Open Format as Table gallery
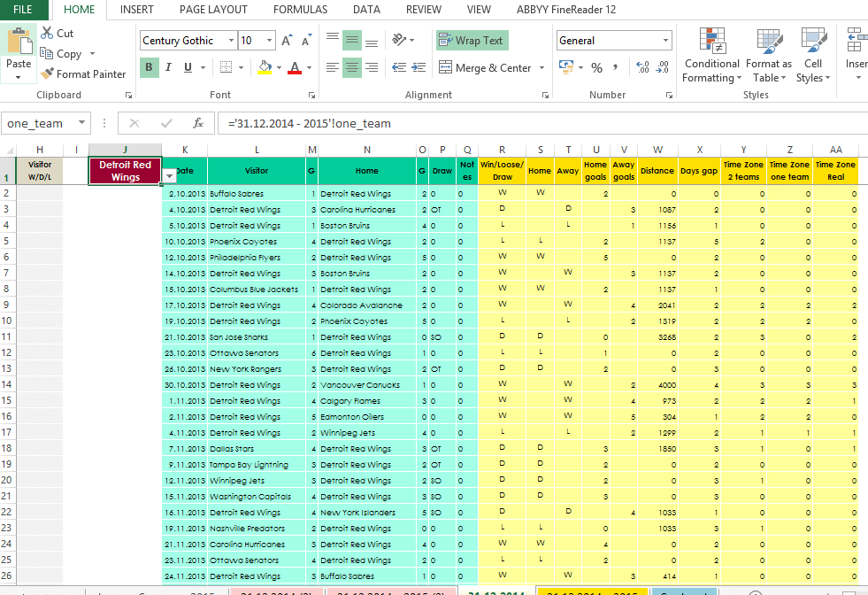The image size is (868, 595). [769, 56]
